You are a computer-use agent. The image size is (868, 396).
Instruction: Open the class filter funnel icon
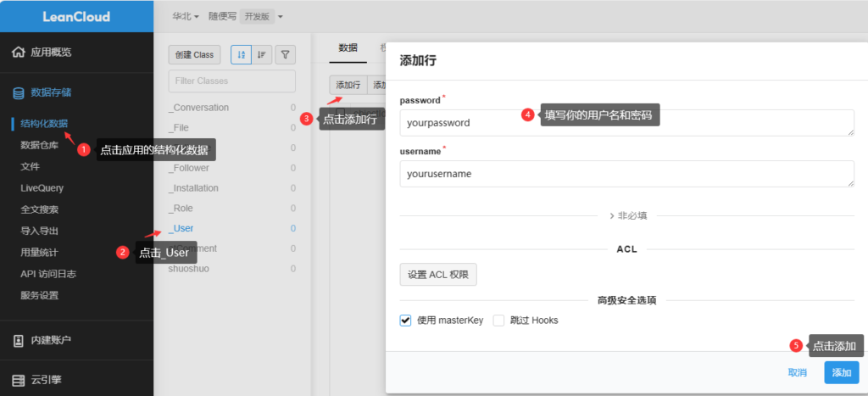pos(286,54)
